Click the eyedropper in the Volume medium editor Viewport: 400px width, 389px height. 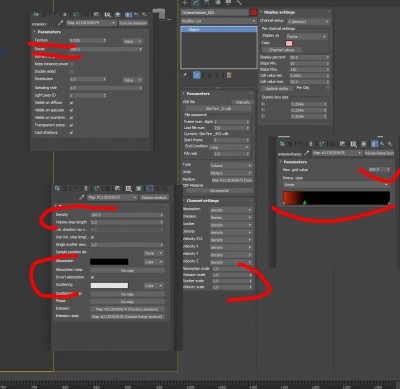[x=81, y=197]
